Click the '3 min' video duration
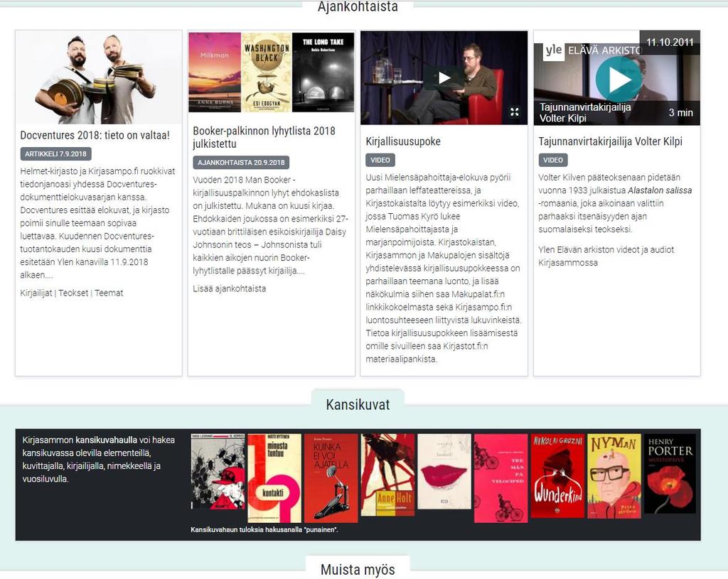728x579 pixels. pos(680,112)
